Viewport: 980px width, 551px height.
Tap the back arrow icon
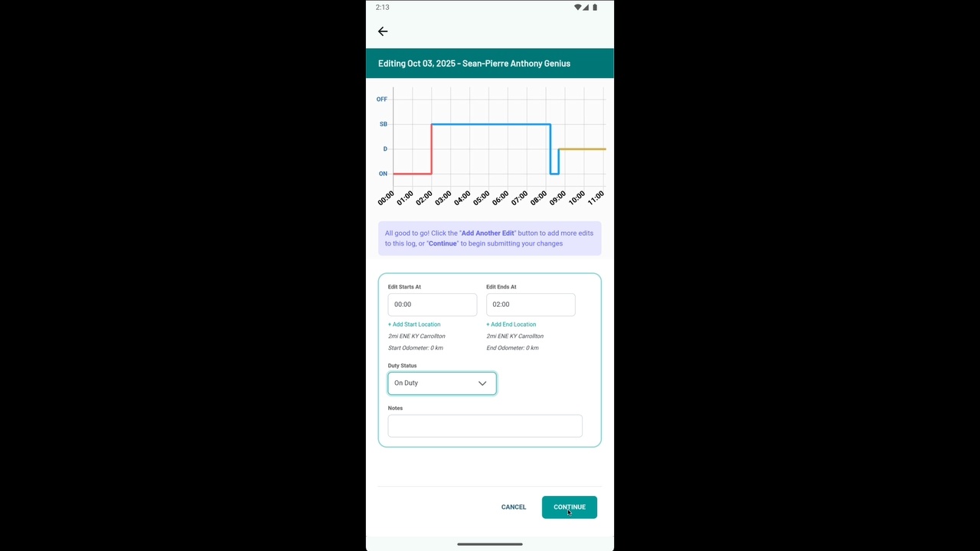click(x=383, y=31)
